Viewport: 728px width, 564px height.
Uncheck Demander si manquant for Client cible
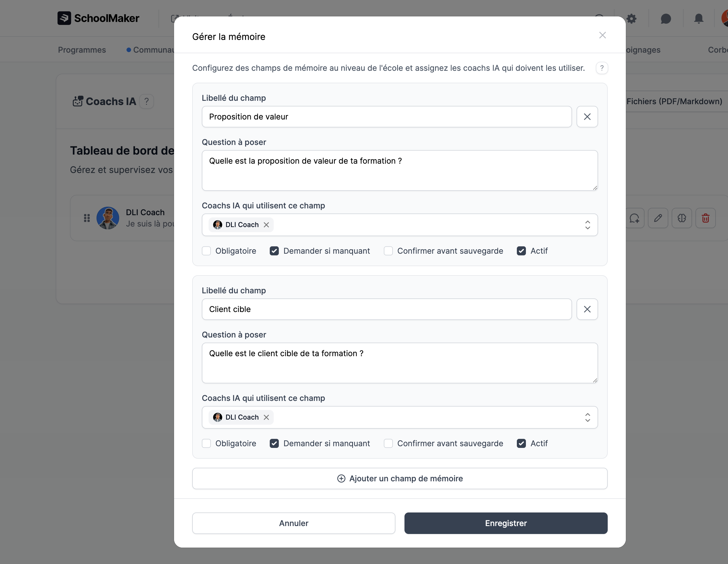click(274, 443)
